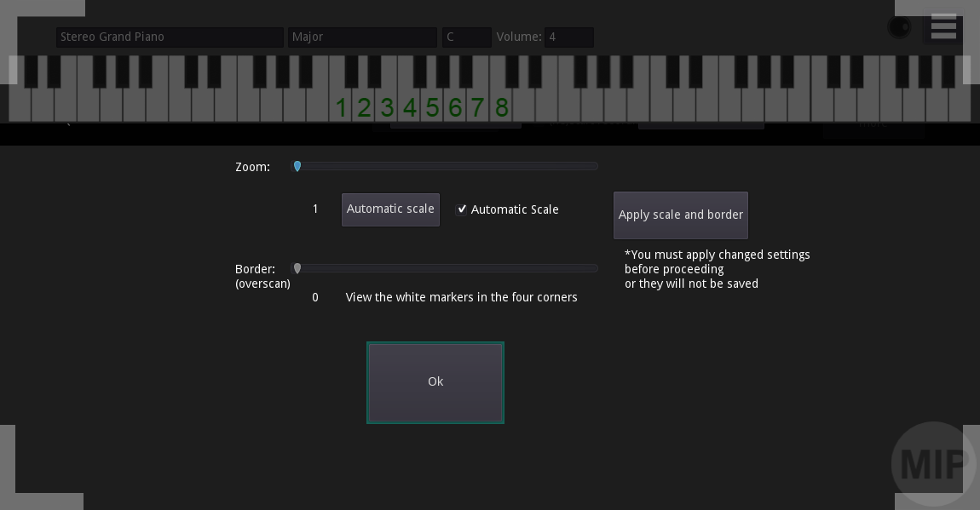This screenshot has width=980, height=510.
Task: Click the Zoom slider handle
Action: tap(297, 166)
